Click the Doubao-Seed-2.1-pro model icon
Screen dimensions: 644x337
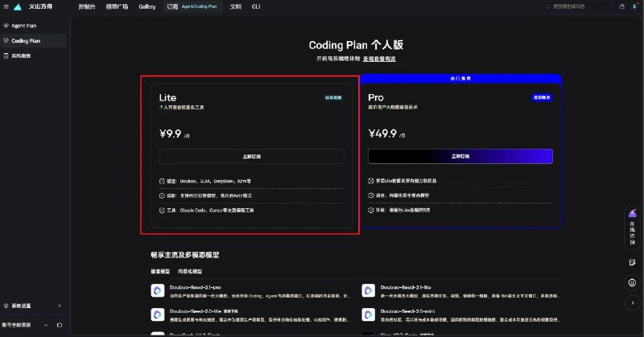click(158, 290)
